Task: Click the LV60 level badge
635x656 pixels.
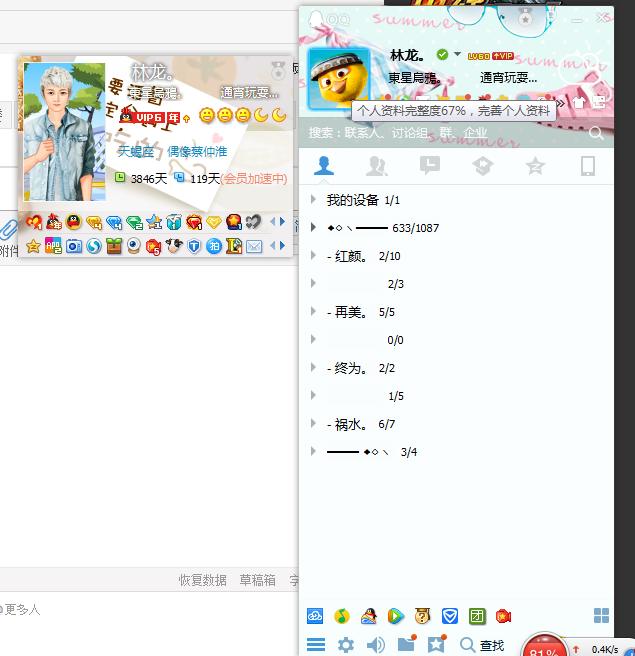Action: click(479, 56)
